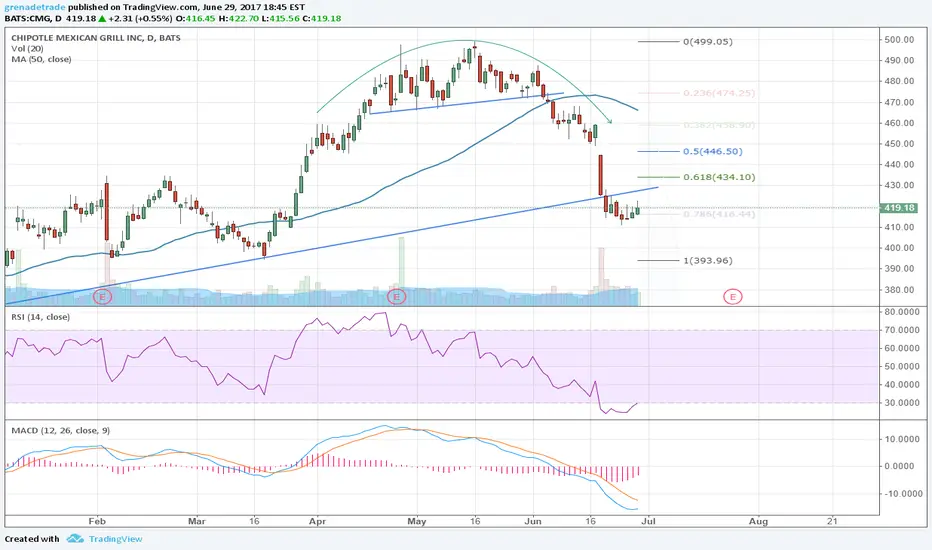The image size is (932, 550).
Task: Click the Fibonacci 1(393.96) level label
Action: [x=707, y=260]
